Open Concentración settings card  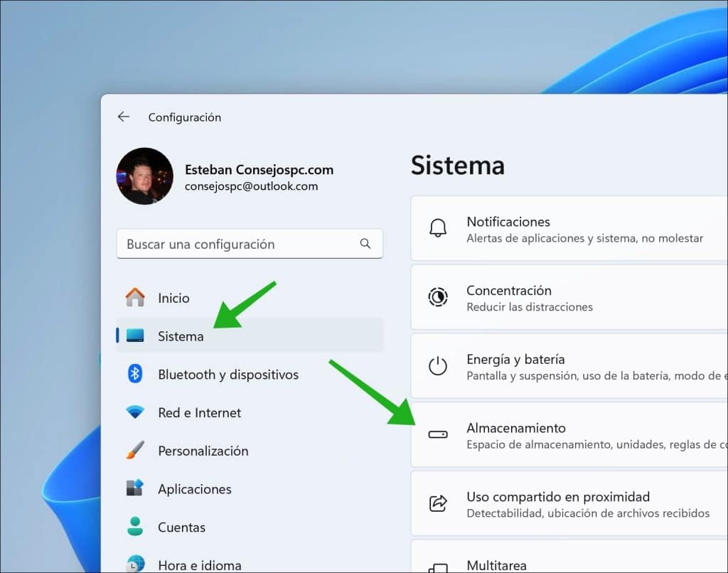coord(569,297)
